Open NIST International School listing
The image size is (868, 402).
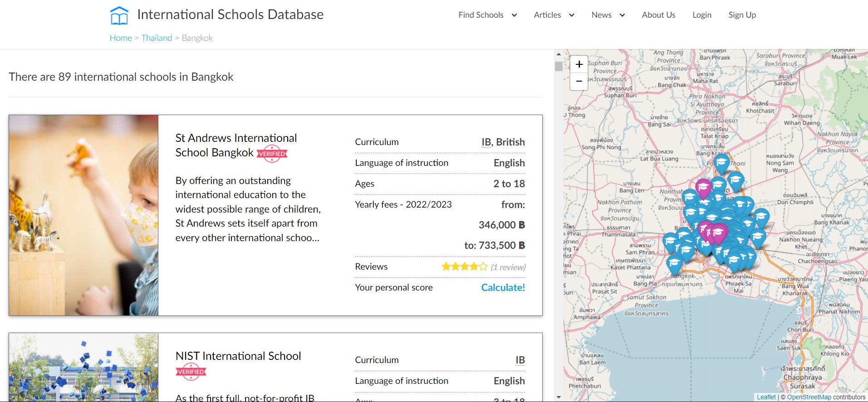tap(238, 356)
